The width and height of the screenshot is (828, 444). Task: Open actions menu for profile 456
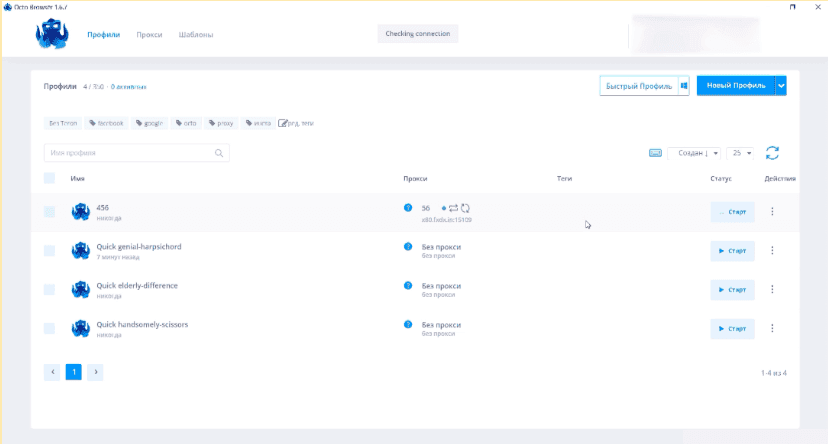[772, 212]
